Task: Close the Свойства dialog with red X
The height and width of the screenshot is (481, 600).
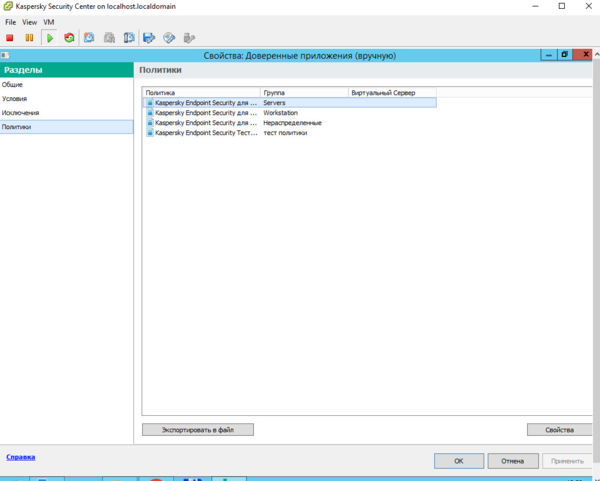Action: (x=585, y=55)
